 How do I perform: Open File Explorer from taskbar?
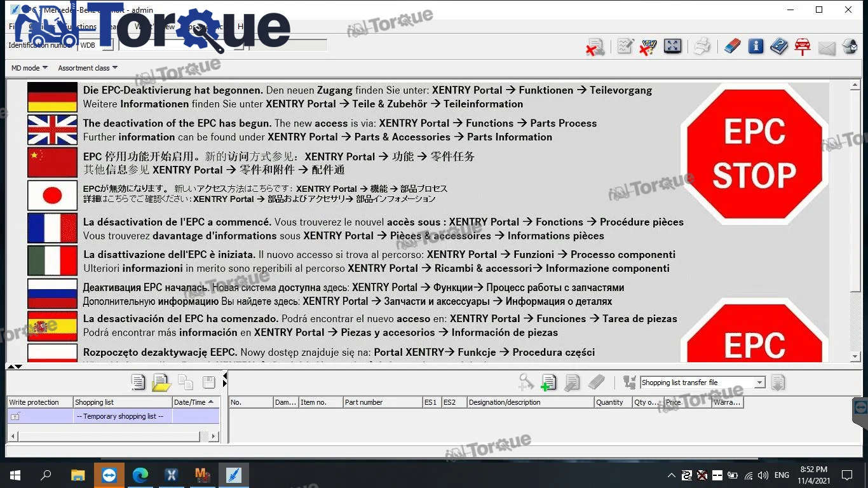(x=78, y=475)
